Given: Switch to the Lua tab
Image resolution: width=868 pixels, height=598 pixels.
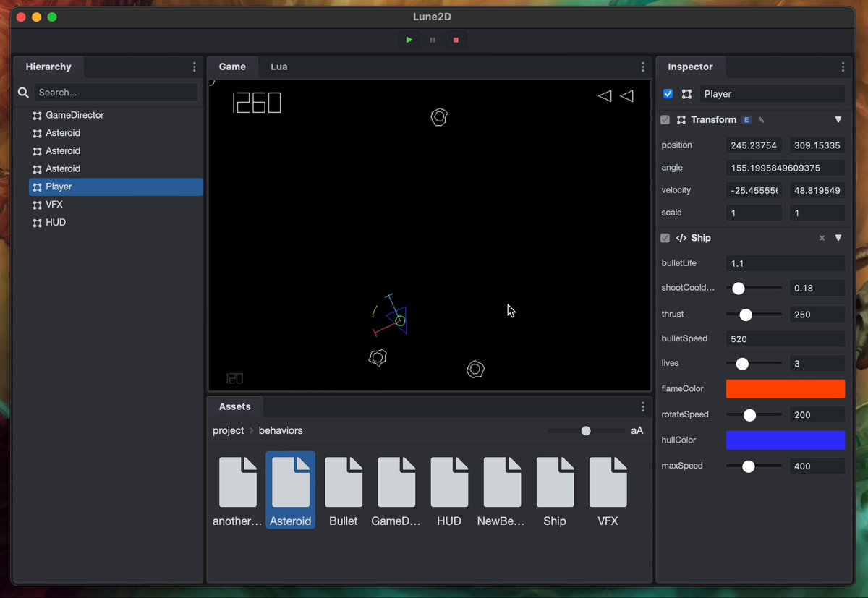Looking at the screenshot, I should (279, 67).
